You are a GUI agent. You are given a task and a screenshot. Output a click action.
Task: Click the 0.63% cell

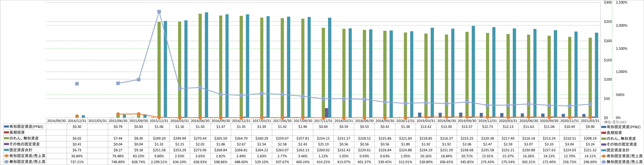click(x=385, y=156)
